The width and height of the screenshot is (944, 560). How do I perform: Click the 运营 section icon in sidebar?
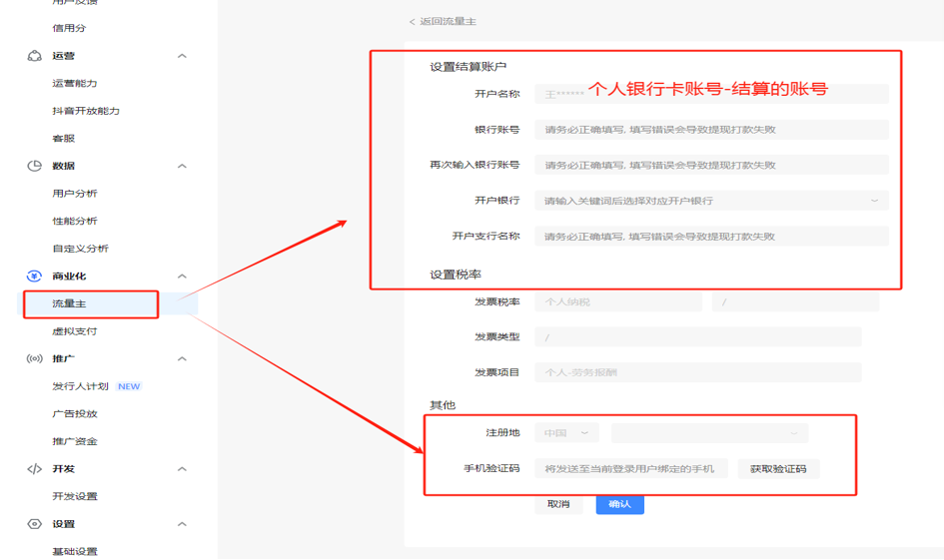point(34,56)
